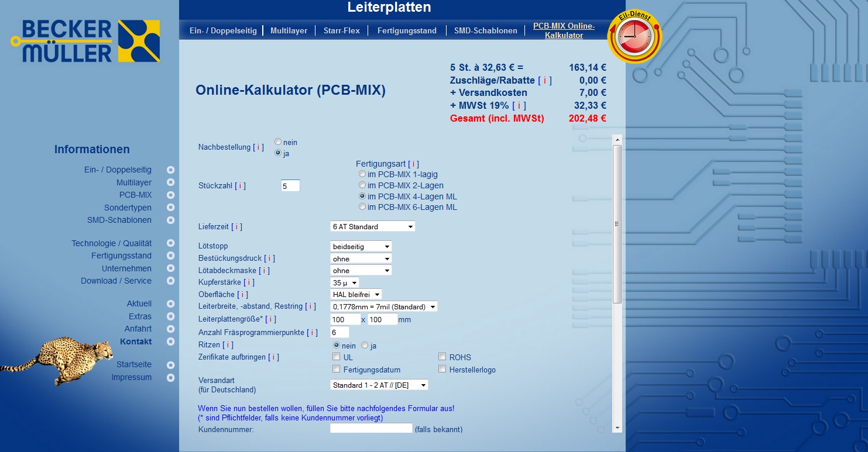Click the bullet icon beside sidebar Multilayer
Screen dimensions: 868x452
coord(170,183)
